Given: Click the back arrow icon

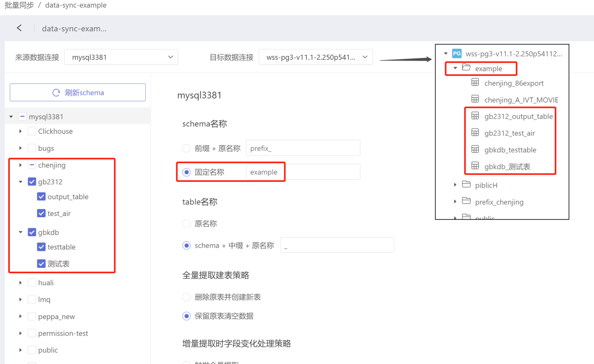Looking at the screenshot, I should 19,28.
